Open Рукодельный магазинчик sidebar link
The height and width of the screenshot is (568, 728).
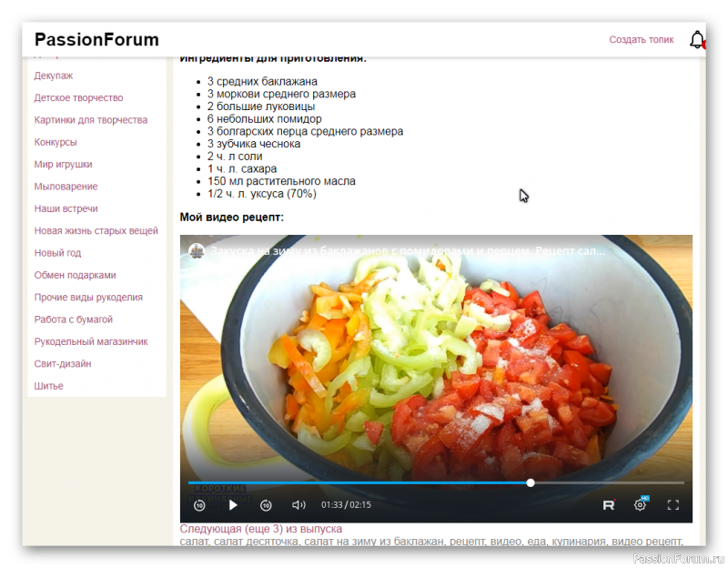coord(91,341)
